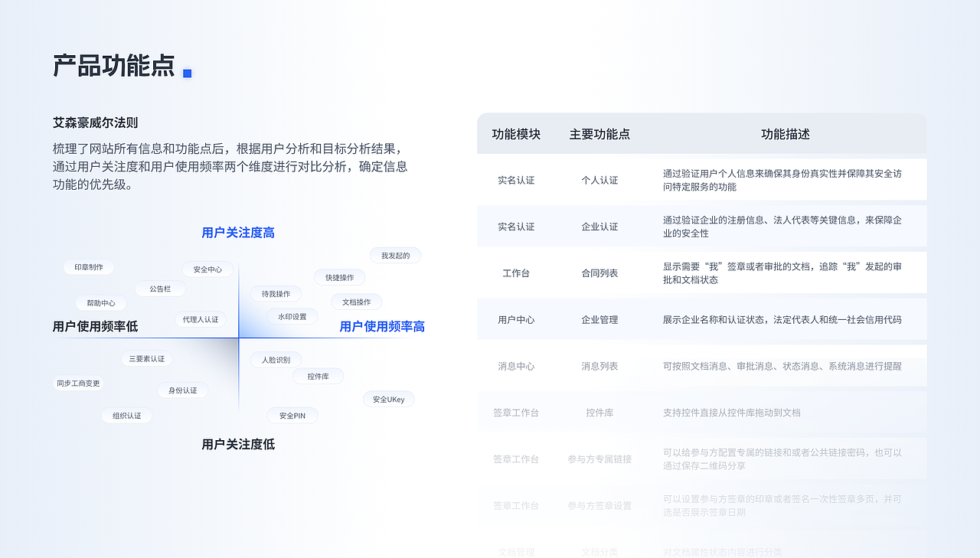Click the 安全中心 label near the top axis
The width and height of the screenshot is (980, 558).
tap(207, 269)
